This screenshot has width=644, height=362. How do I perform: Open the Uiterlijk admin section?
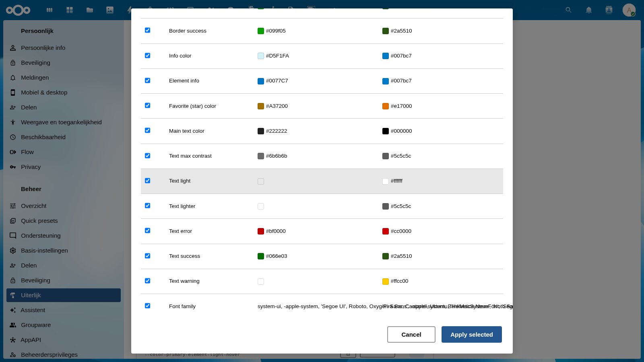point(64,295)
